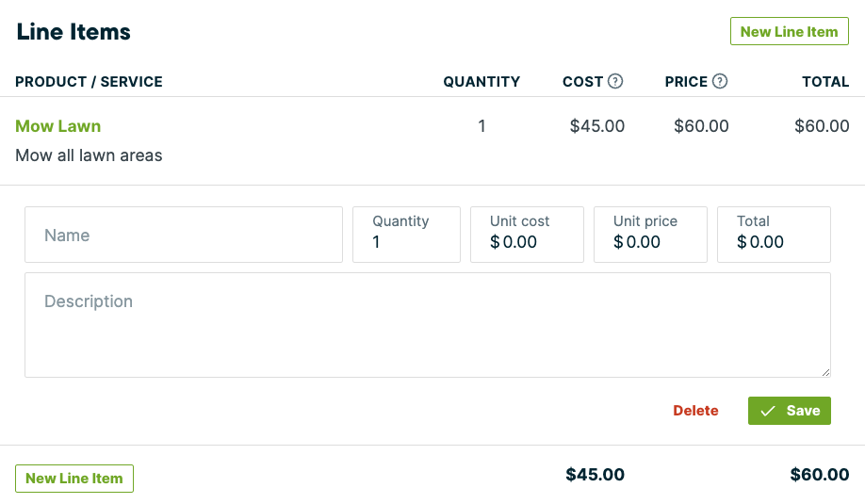Click Mow Lawn's $60.00 price value
This screenshot has height=504, width=865.
[702, 126]
